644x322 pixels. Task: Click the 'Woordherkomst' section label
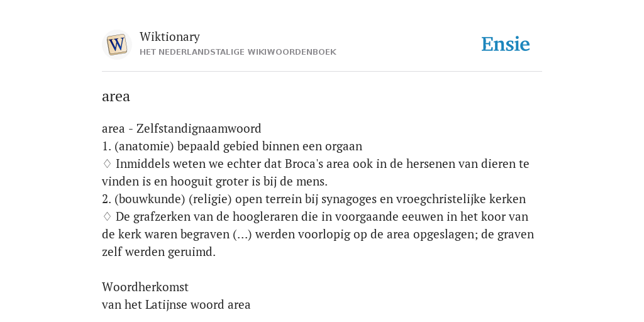coord(145,287)
